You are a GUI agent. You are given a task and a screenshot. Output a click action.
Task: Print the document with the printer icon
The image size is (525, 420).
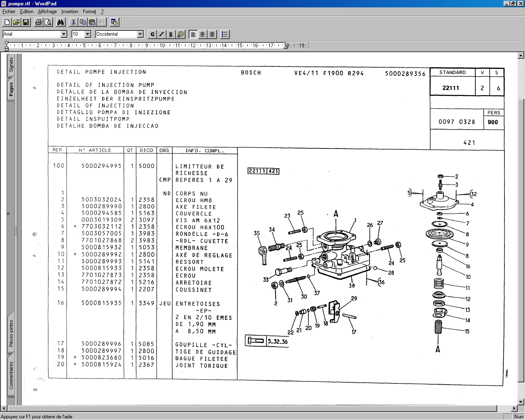click(38, 22)
